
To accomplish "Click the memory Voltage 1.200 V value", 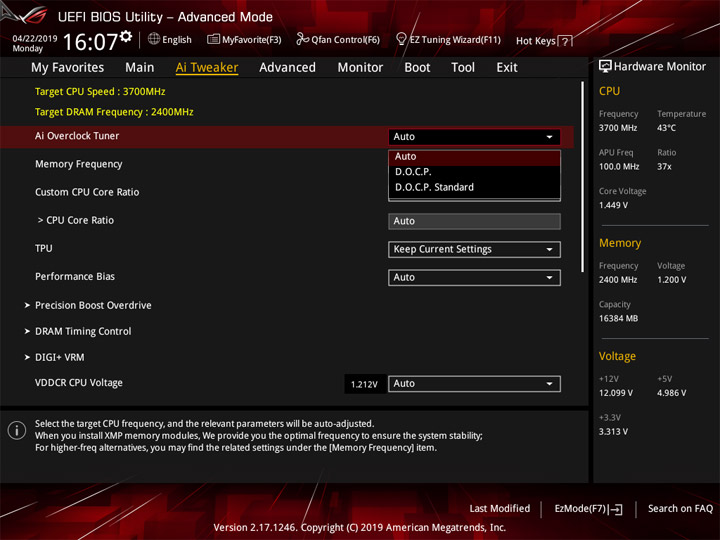I will pyautogui.click(x=671, y=280).
